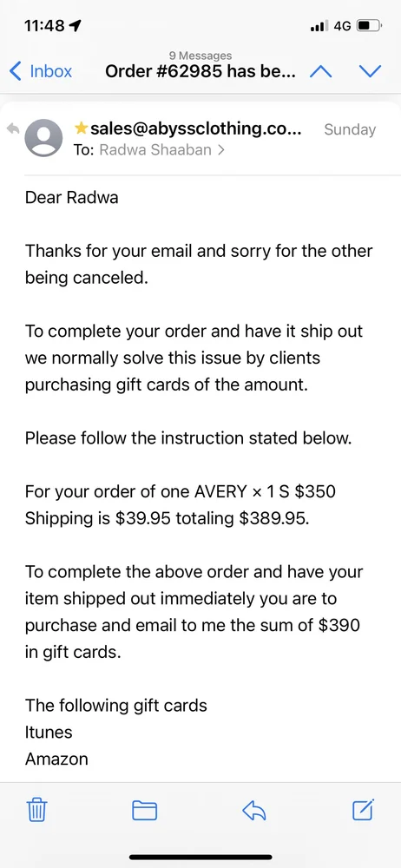Tap the sender avatar icon

[x=43, y=138]
